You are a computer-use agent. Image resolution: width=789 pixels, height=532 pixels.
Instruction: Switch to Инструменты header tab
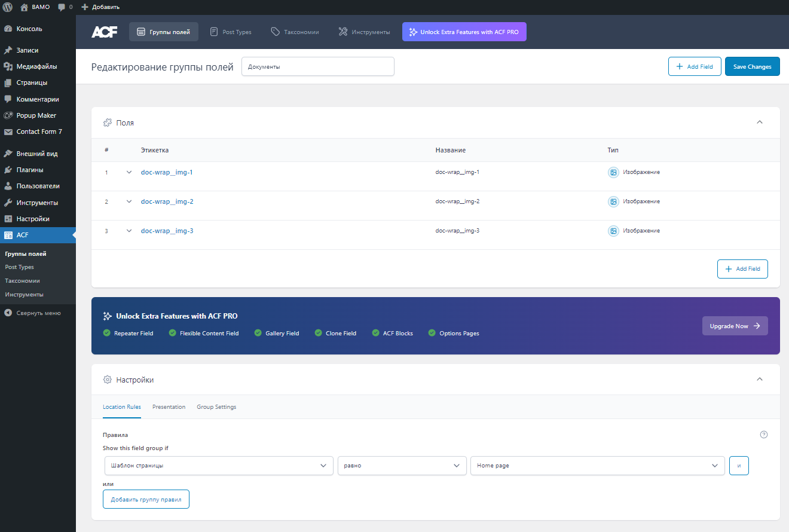point(365,32)
